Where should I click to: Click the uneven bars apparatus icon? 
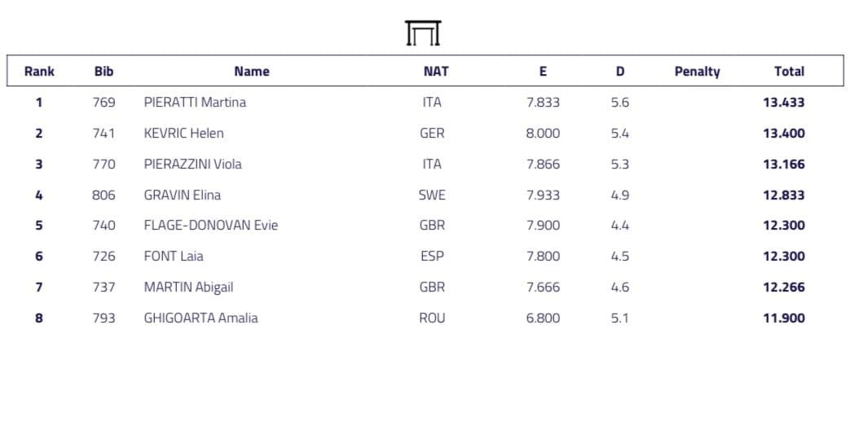tap(422, 33)
